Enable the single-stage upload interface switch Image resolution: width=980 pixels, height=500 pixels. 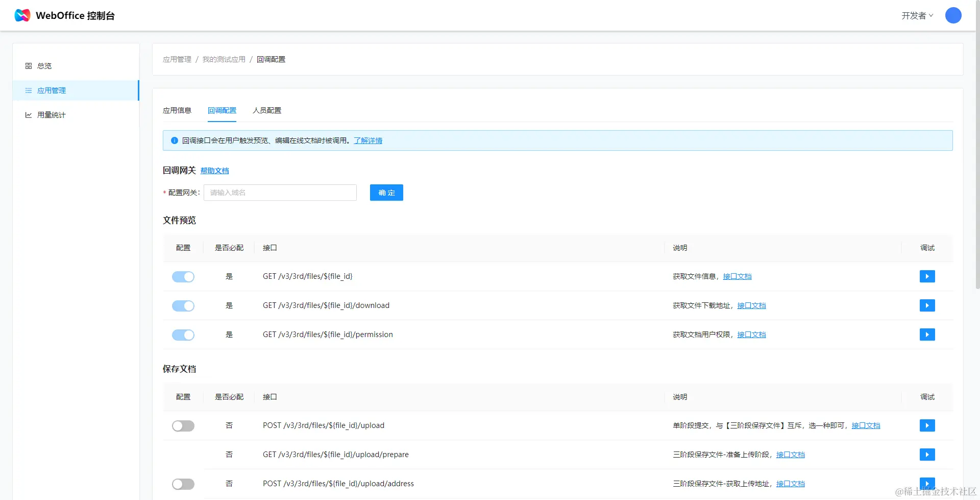183,426
